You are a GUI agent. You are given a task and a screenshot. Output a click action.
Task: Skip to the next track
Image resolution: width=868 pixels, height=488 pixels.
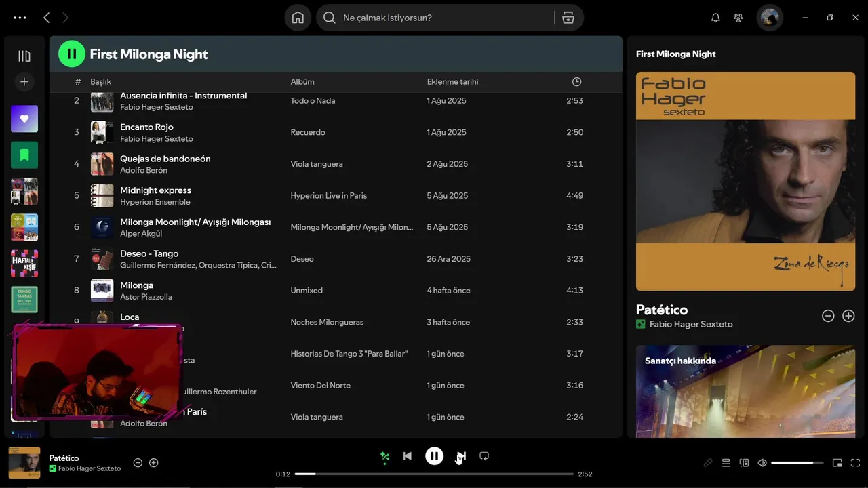[x=461, y=456]
